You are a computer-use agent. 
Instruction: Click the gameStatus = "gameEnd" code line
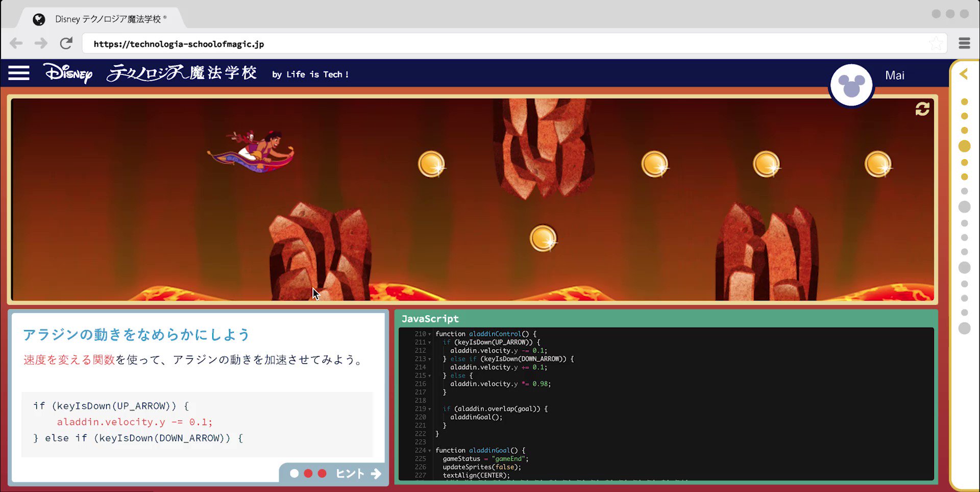(485, 459)
